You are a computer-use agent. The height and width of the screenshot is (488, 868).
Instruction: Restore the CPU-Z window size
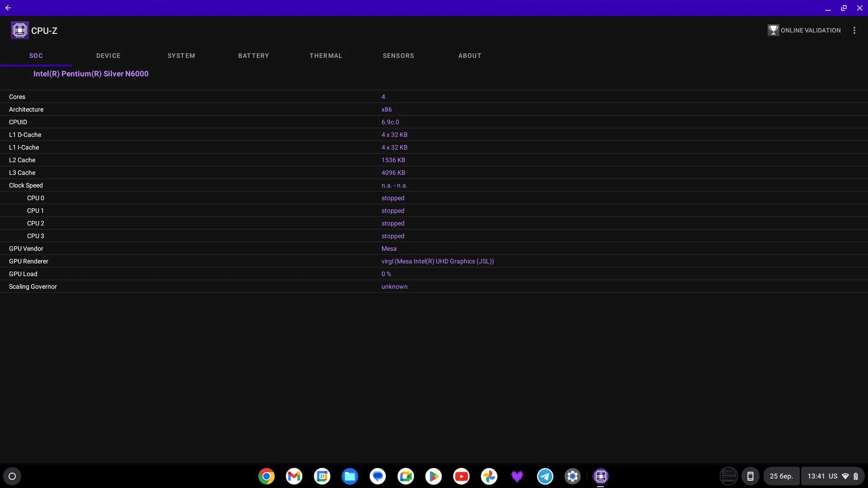pyautogui.click(x=844, y=8)
